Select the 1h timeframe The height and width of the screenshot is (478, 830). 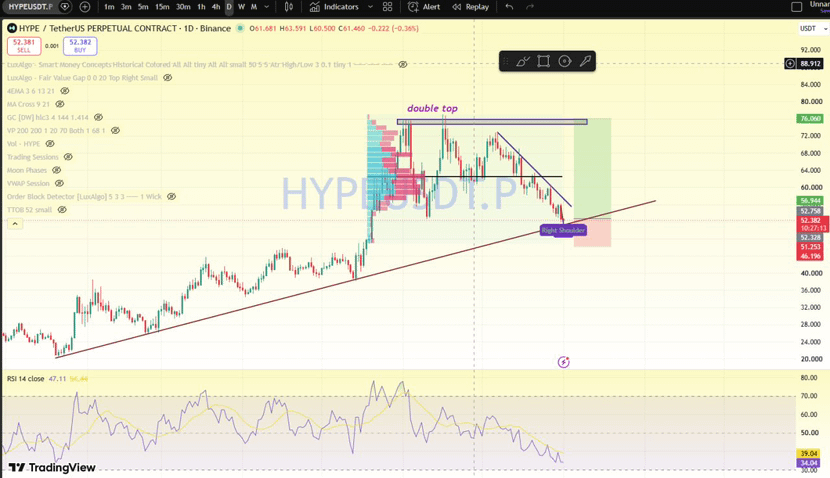tap(201, 7)
